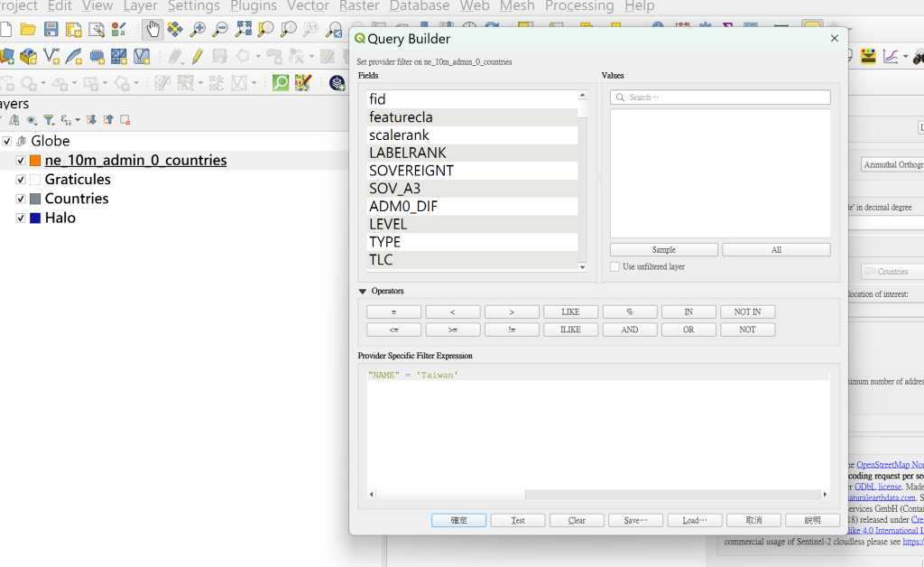This screenshot has width=924, height=567.
Task: Open Manage Map Themes eye dropdown
Action: click(x=32, y=120)
